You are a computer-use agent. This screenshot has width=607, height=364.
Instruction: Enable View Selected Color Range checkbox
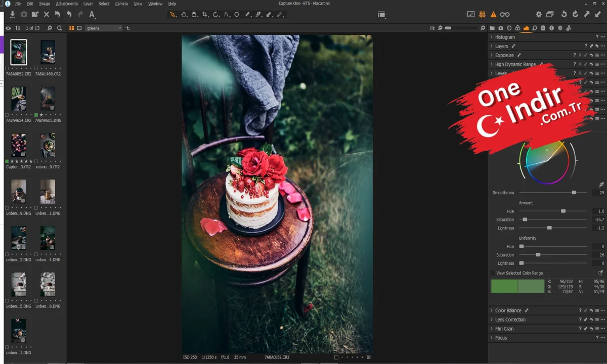(493, 273)
